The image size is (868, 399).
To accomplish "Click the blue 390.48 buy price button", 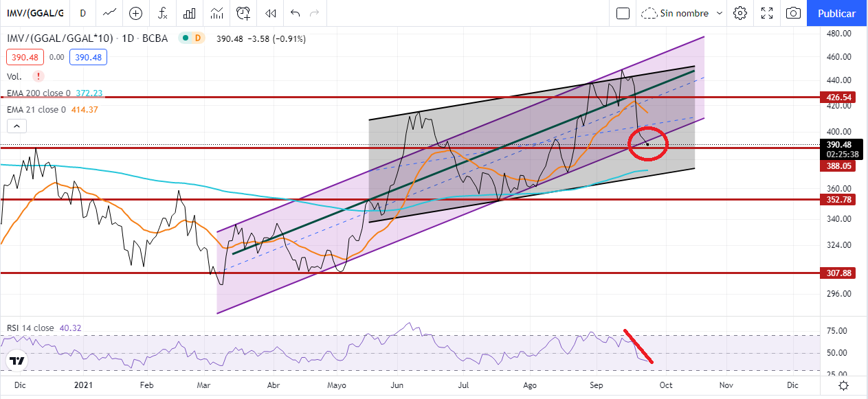I will 89,58.
